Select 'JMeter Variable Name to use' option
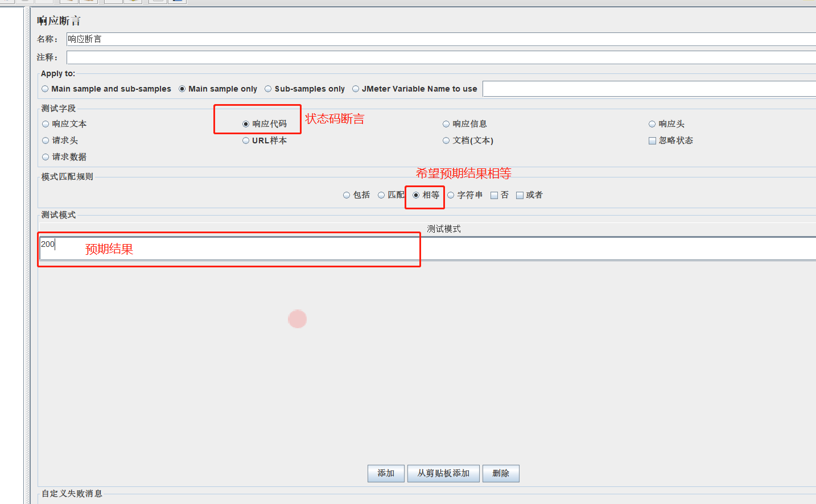Image resolution: width=816 pixels, height=504 pixels. click(414, 89)
